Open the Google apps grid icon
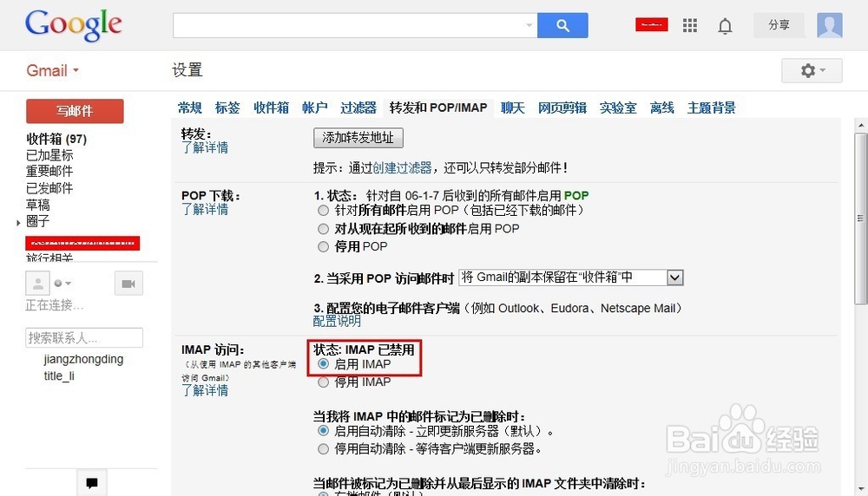This screenshot has height=496, width=868. tap(690, 25)
